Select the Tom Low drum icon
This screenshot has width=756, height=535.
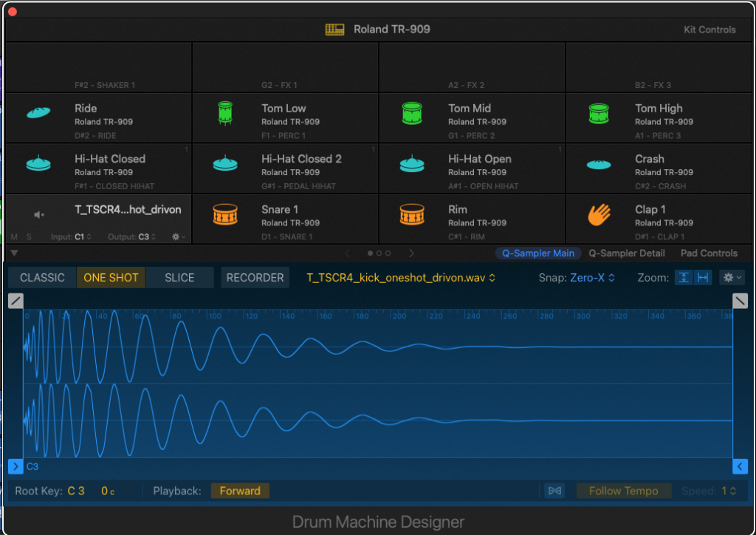(225, 113)
